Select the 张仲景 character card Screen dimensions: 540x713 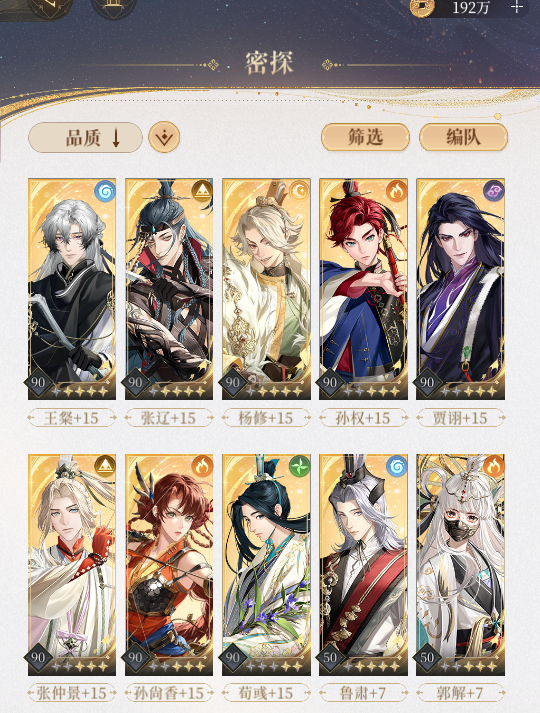click(72, 564)
